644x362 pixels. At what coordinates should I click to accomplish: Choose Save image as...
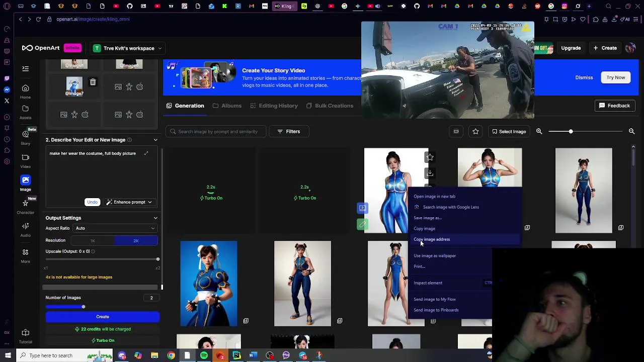coord(428,218)
